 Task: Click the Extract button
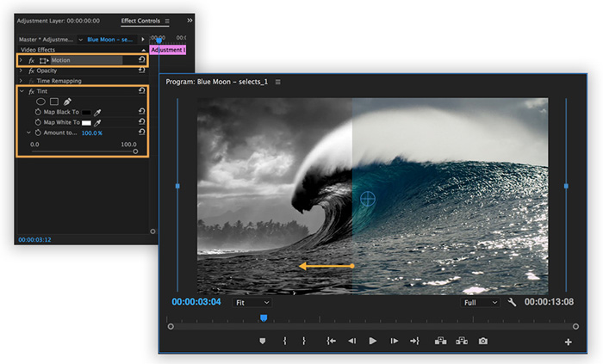click(462, 341)
